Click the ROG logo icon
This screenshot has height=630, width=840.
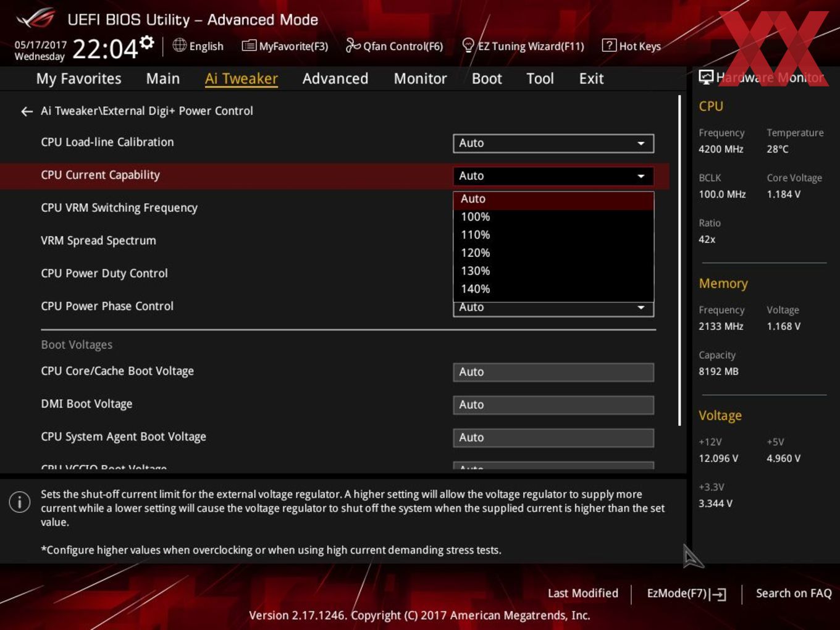[x=35, y=19]
